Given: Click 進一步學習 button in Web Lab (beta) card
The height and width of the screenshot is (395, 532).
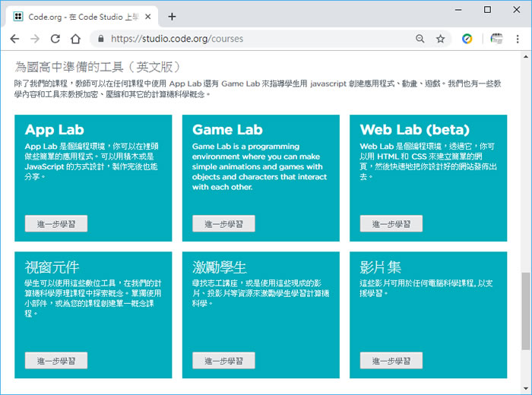Looking at the screenshot, I should (x=391, y=224).
